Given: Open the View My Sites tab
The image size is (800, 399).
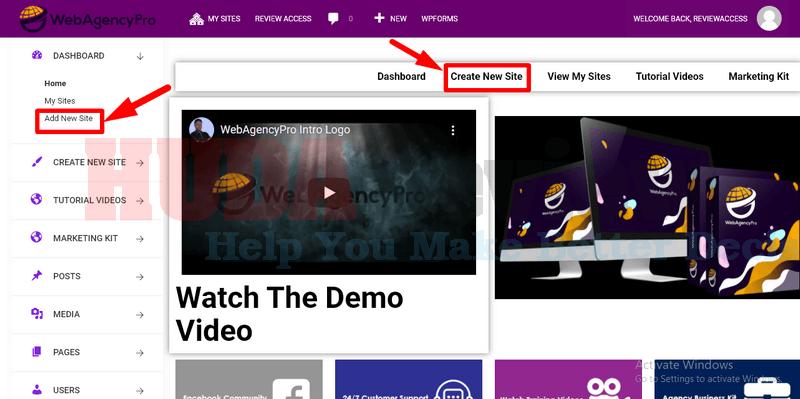Looking at the screenshot, I should click(x=579, y=77).
